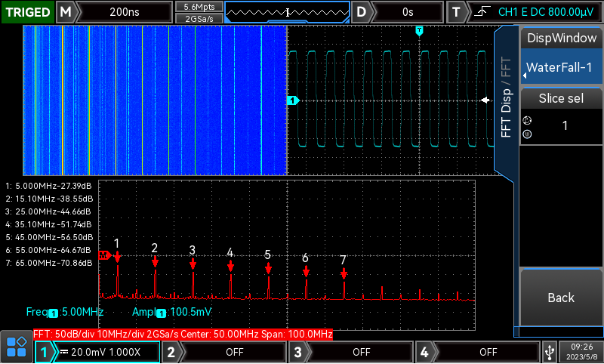The image size is (604, 364).
Task: Tap the D delay icon
Action: click(x=363, y=12)
